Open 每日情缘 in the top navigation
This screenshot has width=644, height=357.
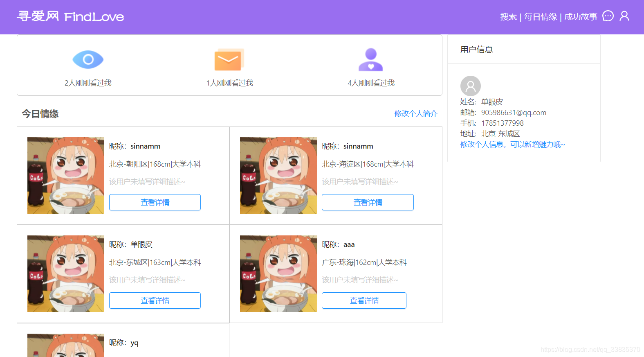click(x=541, y=17)
